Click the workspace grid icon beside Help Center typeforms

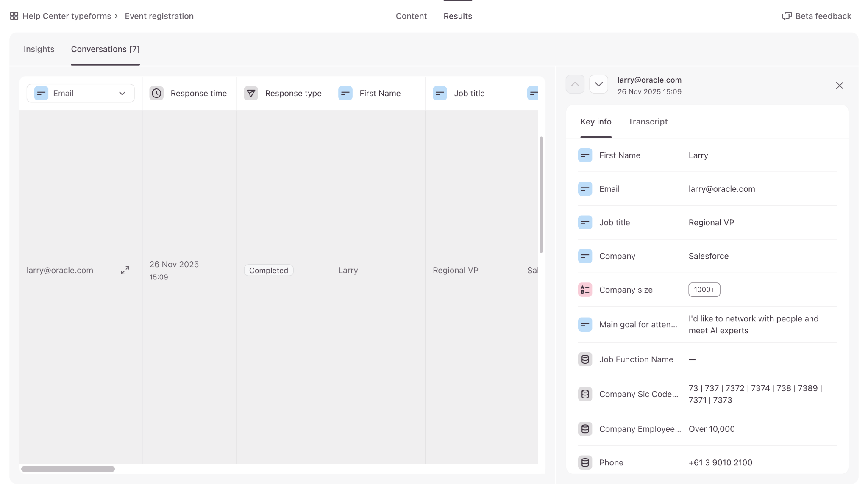pyautogui.click(x=14, y=16)
